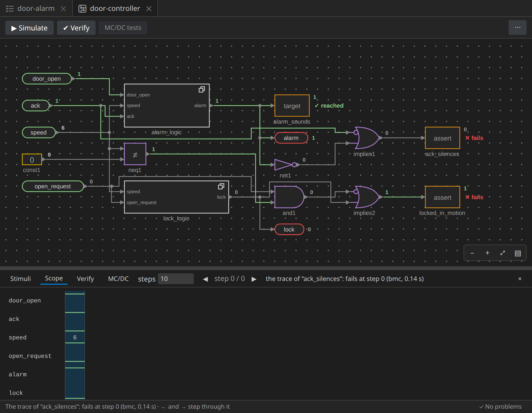Viewport: 532px width, 413px height.
Task: Open the more options ellipsis menu
Action: tap(518, 27)
